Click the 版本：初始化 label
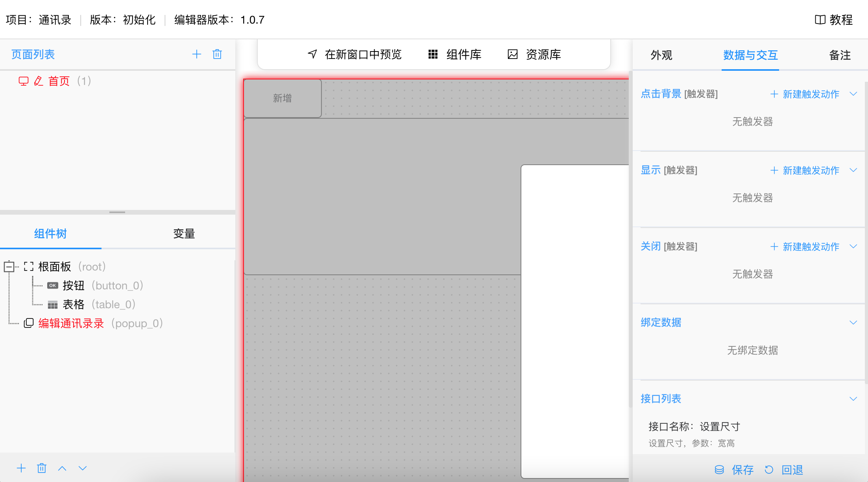The width and height of the screenshot is (868, 482). click(x=123, y=20)
